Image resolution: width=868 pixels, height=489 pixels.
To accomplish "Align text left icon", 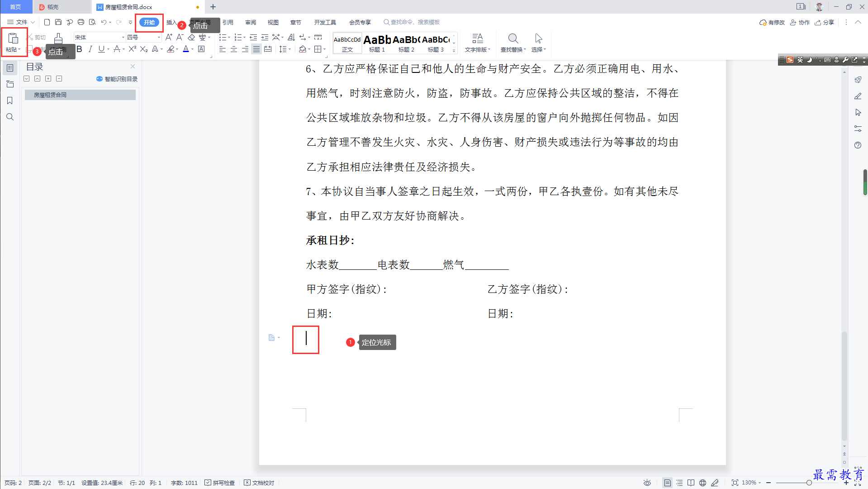I will (222, 49).
